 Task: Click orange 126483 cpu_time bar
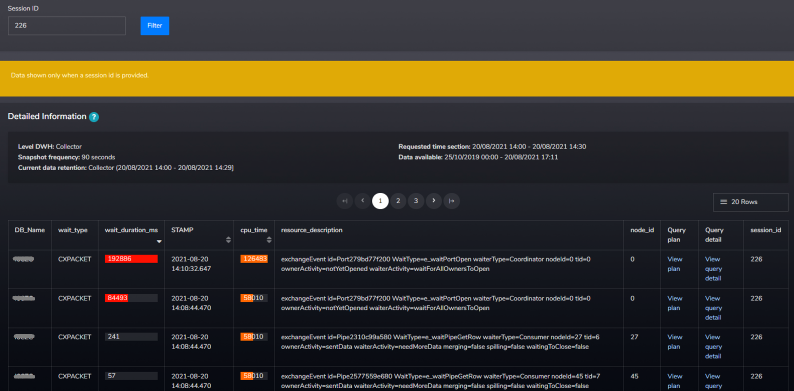[254, 259]
